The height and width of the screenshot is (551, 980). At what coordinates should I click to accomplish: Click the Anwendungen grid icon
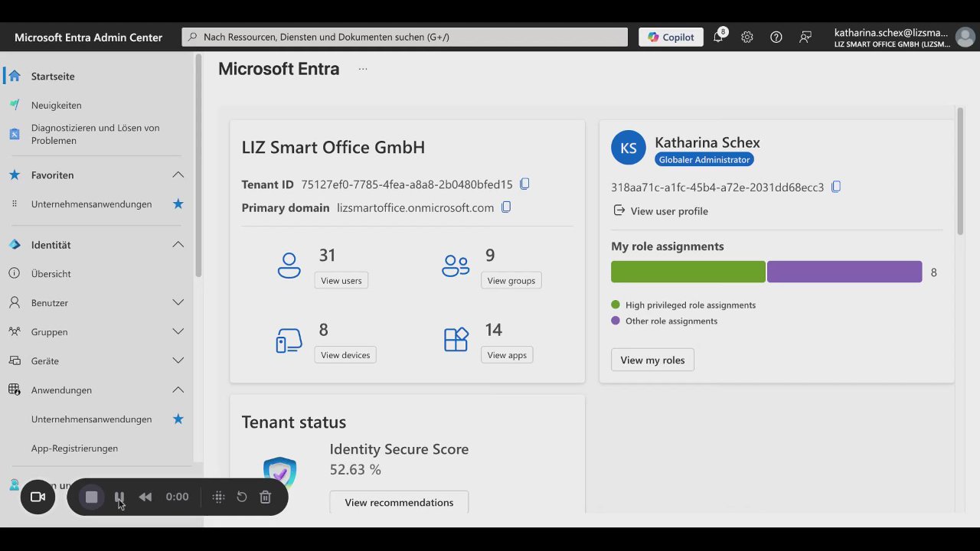pos(15,390)
